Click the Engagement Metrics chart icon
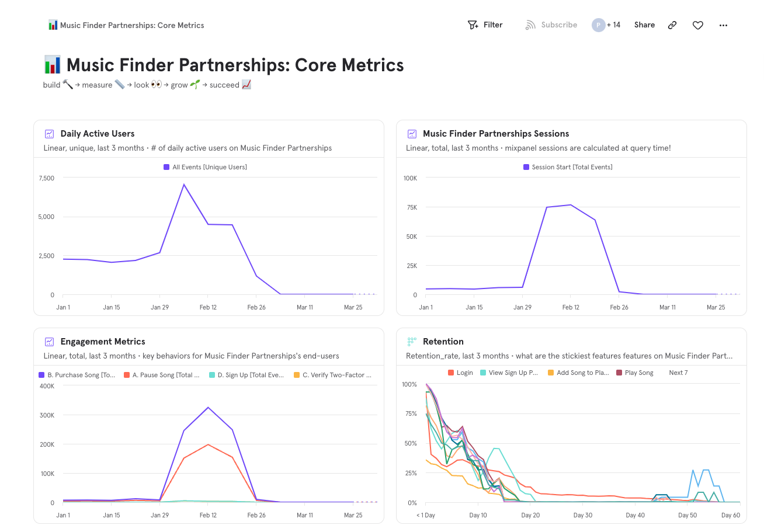 50,342
